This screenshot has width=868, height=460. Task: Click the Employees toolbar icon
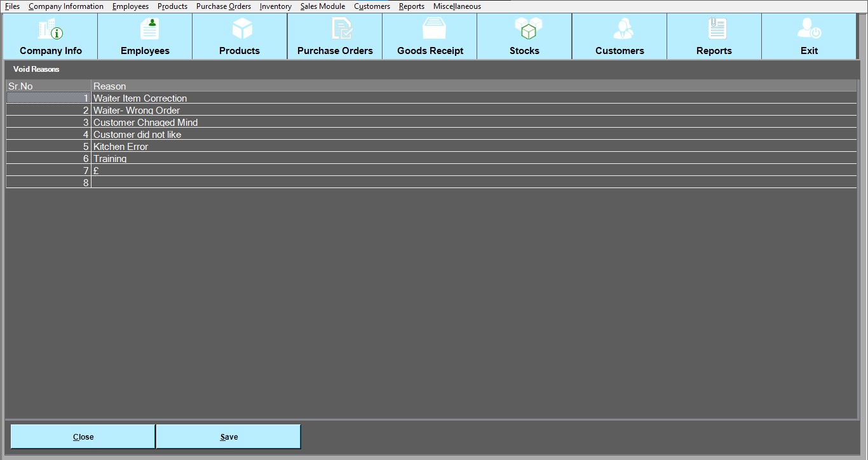coord(149,29)
